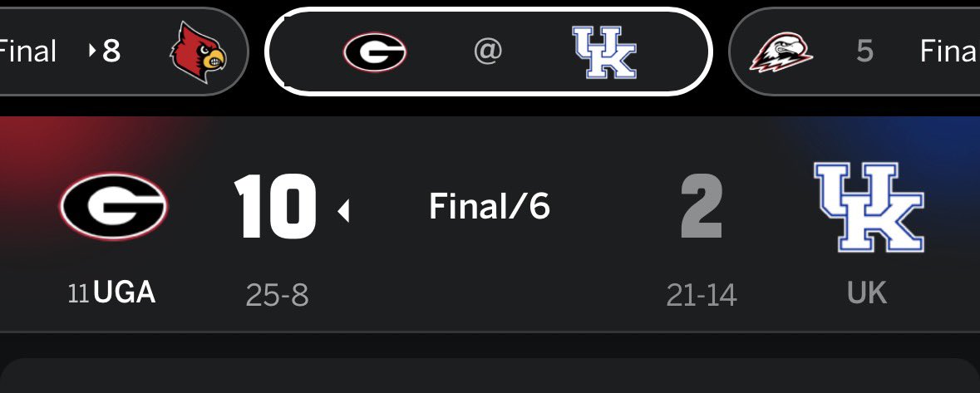980x393 pixels.
Task: Open the UK team abbreviation label
Action: [x=867, y=292]
